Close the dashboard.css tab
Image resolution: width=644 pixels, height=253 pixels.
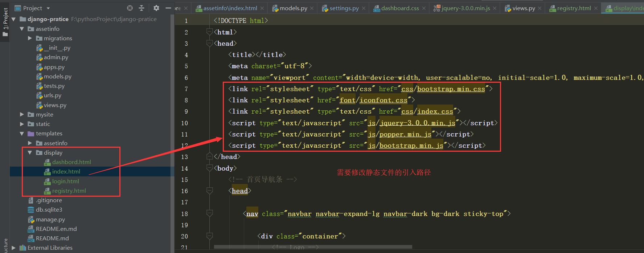click(x=424, y=8)
